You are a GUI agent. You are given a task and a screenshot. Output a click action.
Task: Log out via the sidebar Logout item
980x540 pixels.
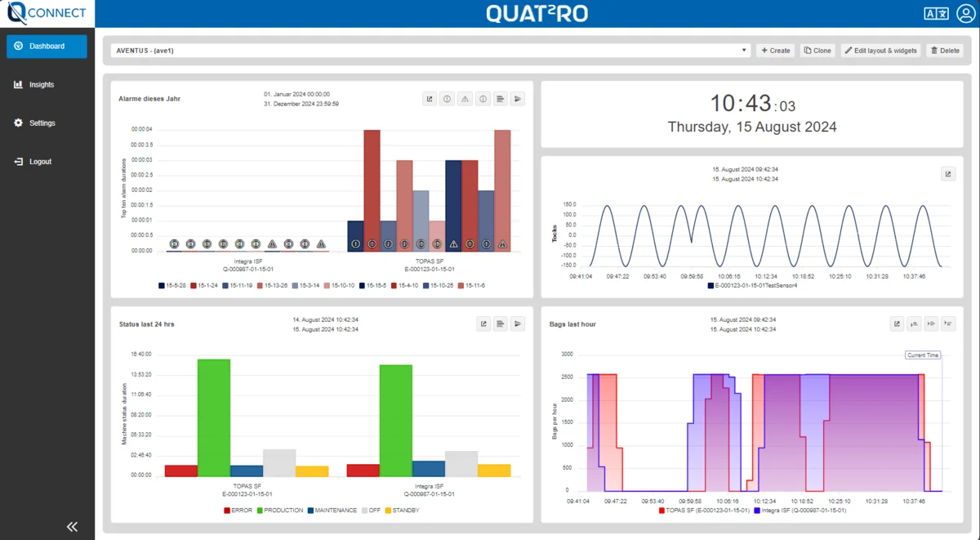pyautogui.click(x=40, y=162)
